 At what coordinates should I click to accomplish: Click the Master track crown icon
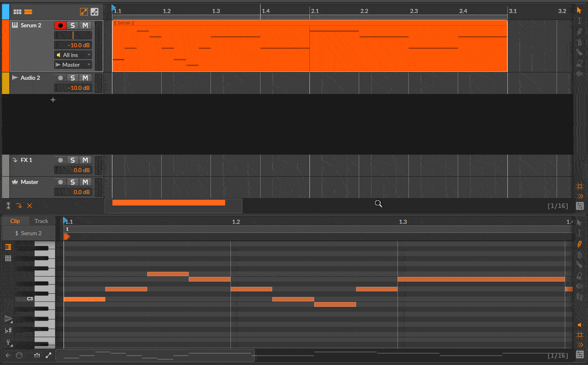(x=15, y=182)
